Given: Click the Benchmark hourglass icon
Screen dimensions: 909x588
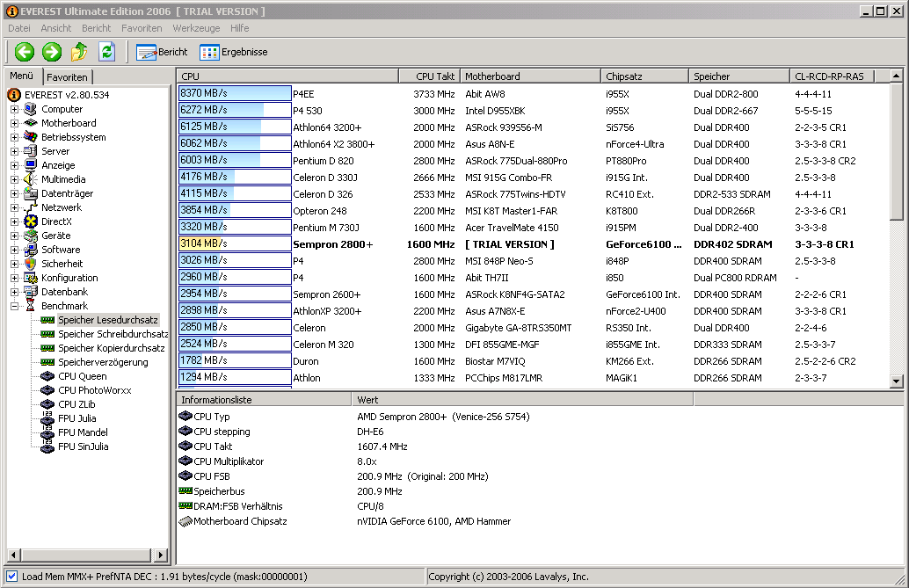Looking at the screenshot, I should pos(31,306).
